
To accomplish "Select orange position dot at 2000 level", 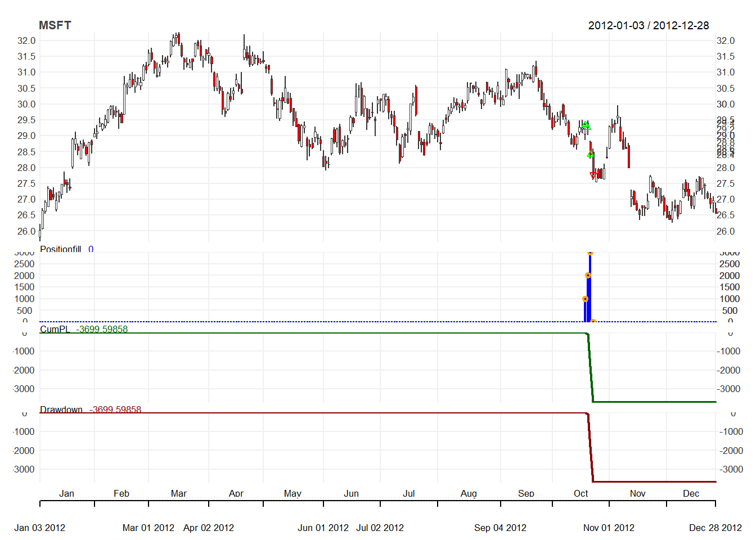I will click(588, 276).
